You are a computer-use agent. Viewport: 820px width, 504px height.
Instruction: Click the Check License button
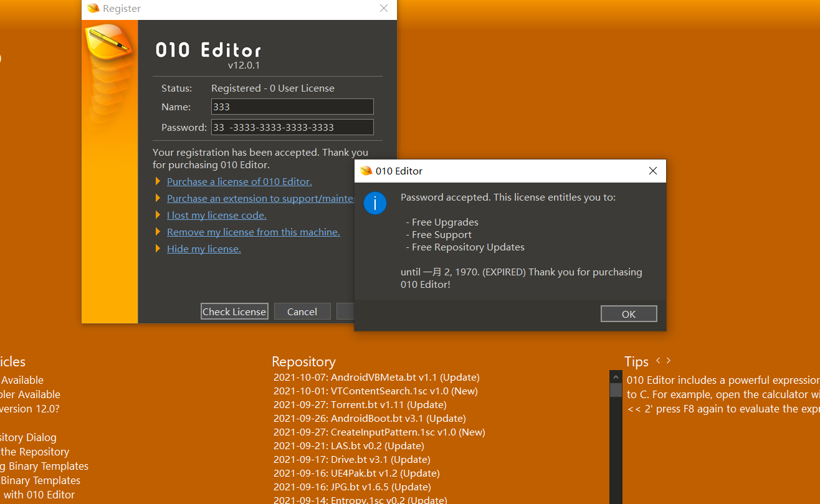click(x=234, y=311)
